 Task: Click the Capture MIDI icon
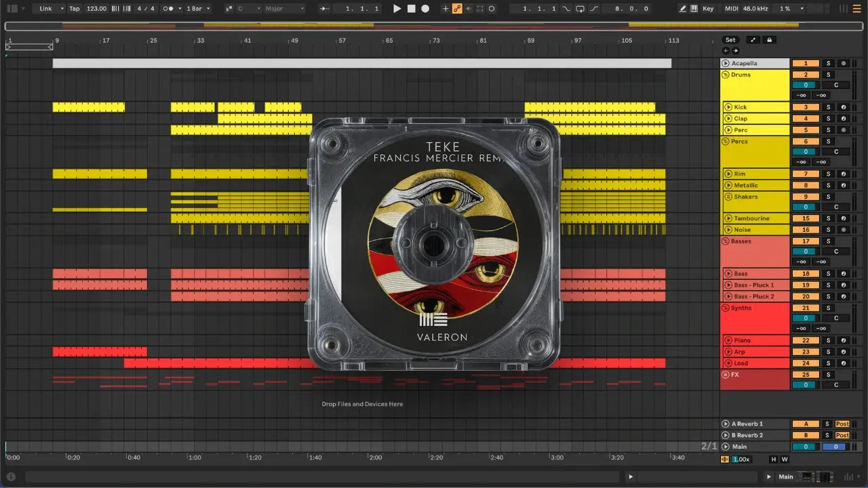[x=480, y=9]
